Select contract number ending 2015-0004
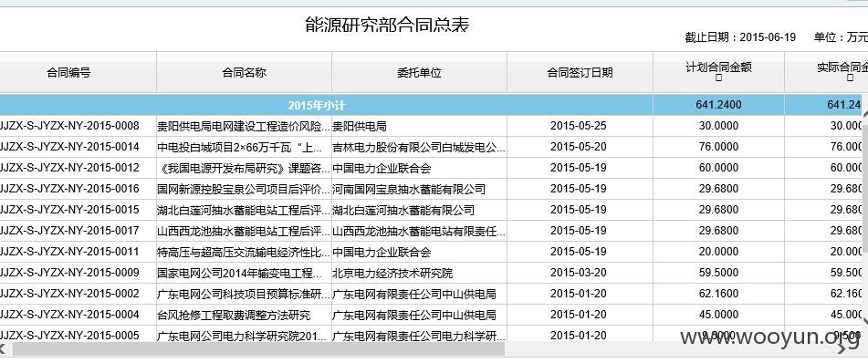Screen dimensions: 868x363 (x=69, y=315)
